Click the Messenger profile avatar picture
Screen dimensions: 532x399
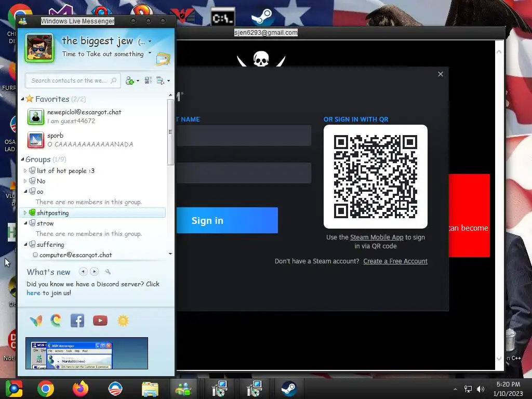[x=39, y=48]
